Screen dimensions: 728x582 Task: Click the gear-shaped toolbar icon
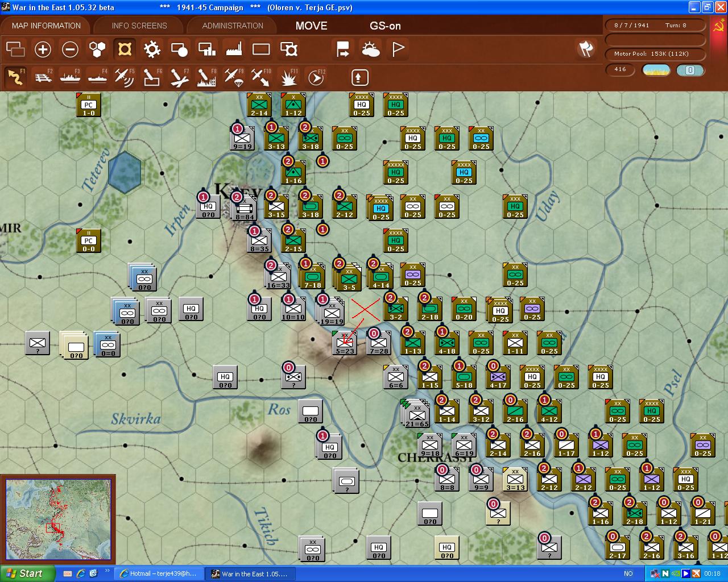click(x=152, y=49)
